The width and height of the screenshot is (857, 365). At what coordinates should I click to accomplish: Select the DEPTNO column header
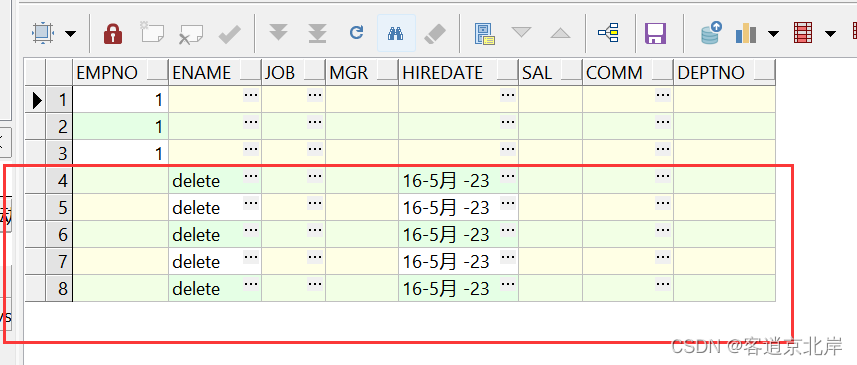point(725,72)
